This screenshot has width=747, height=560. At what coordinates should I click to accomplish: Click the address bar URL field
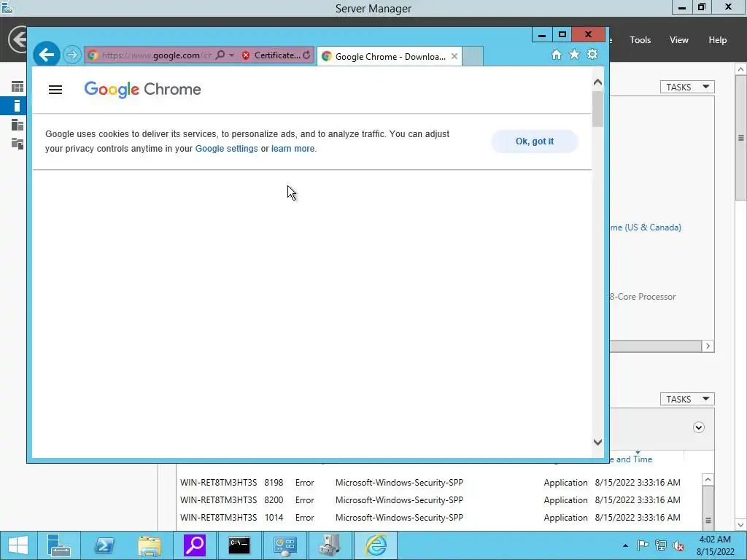(156, 55)
